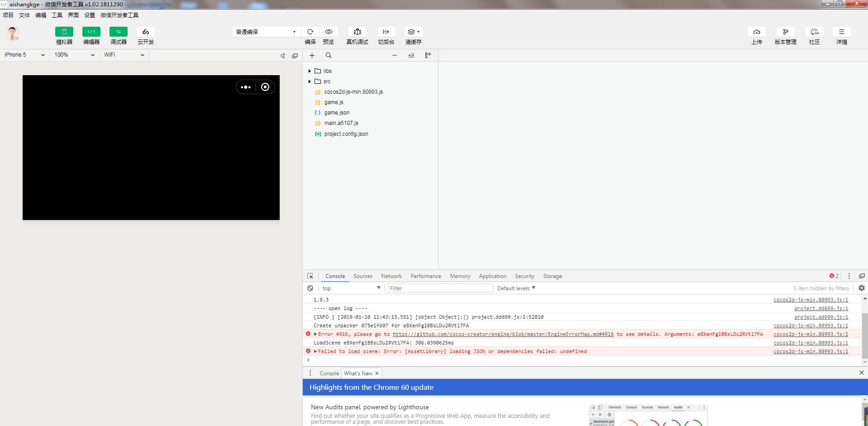Collapse the file tree sidebar
Screen dimensions: 868x426
click(x=428, y=55)
